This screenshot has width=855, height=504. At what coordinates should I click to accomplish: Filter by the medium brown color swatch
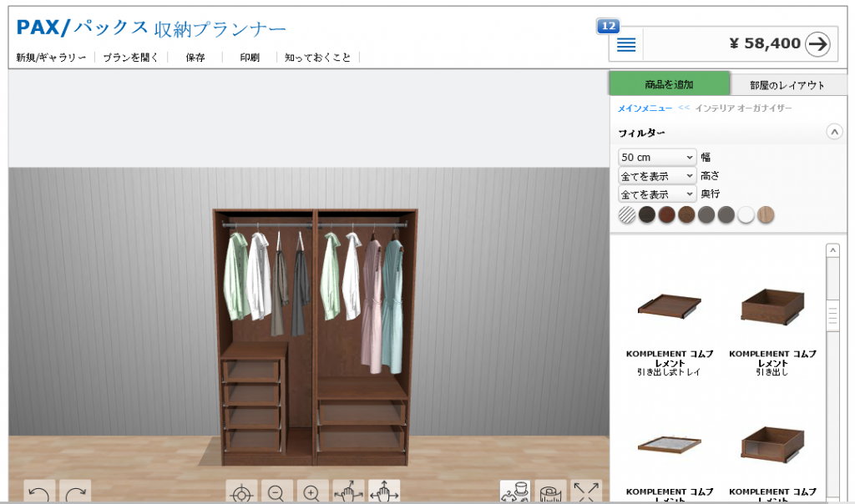pyautogui.click(x=686, y=215)
